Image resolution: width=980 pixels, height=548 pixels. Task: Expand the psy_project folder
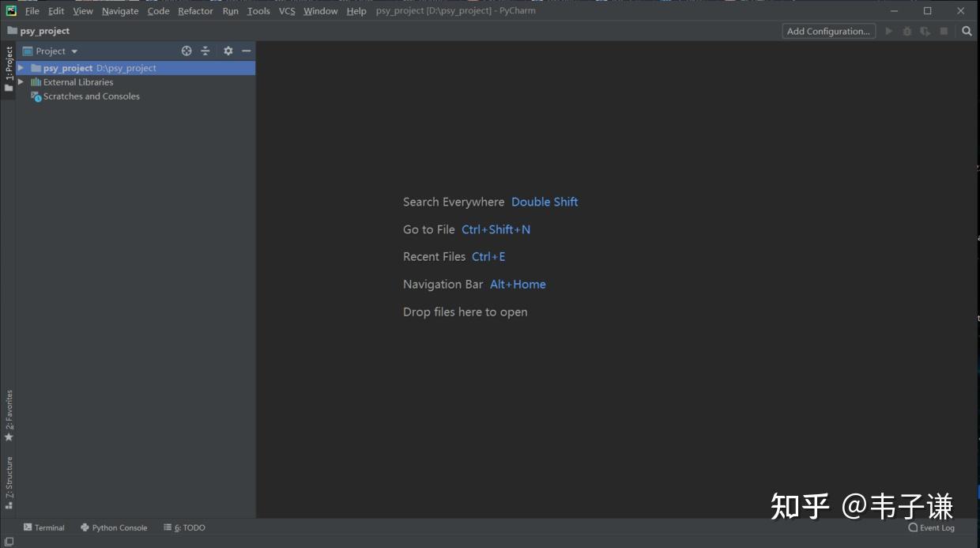[x=21, y=67]
